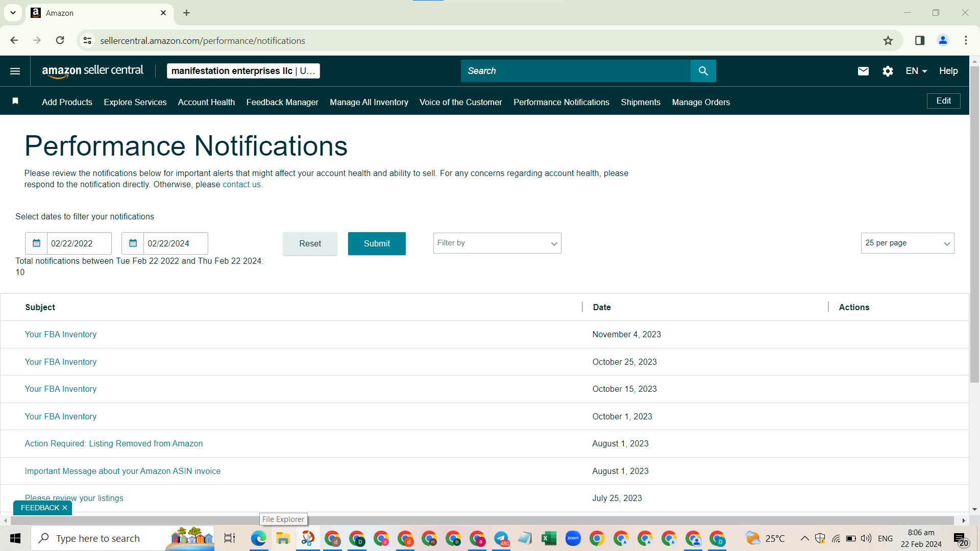Bookmark this page with the star icon

[888, 40]
